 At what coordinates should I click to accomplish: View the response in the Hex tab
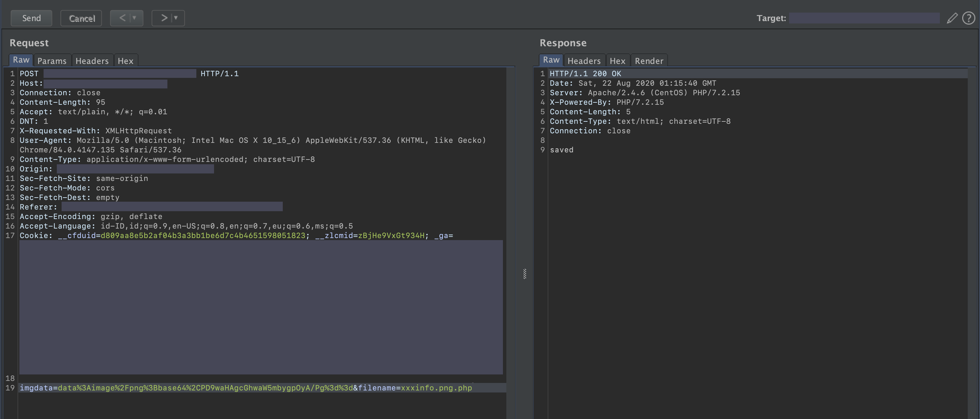pyautogui.click(x=617, y=61)
